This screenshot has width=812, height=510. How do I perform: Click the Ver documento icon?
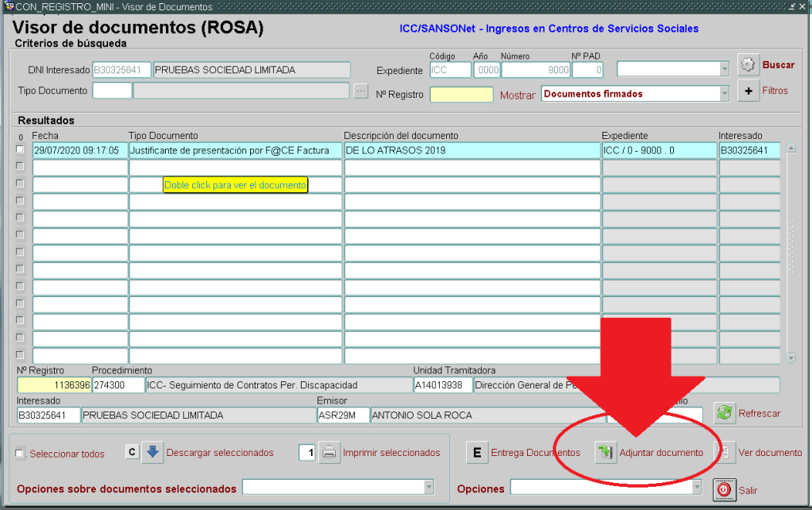(x=725, y=453)
